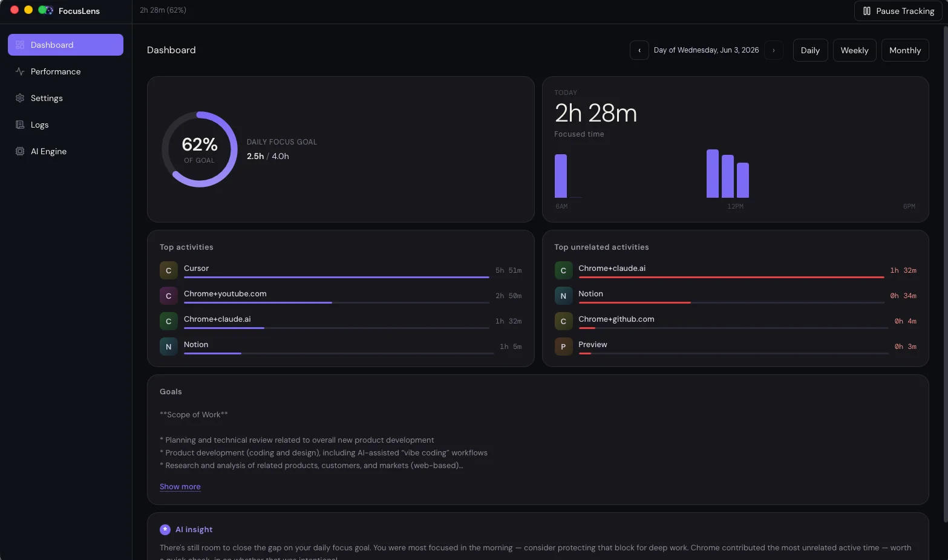
Task: Select the Preview app icon in unrelated activities
Action: tap(563, 347)
